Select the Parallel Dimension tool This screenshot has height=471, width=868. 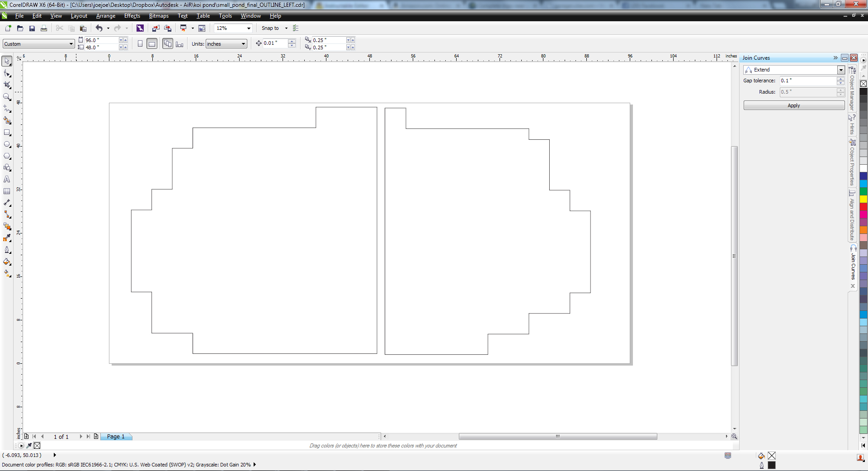[x=7, y=203]
